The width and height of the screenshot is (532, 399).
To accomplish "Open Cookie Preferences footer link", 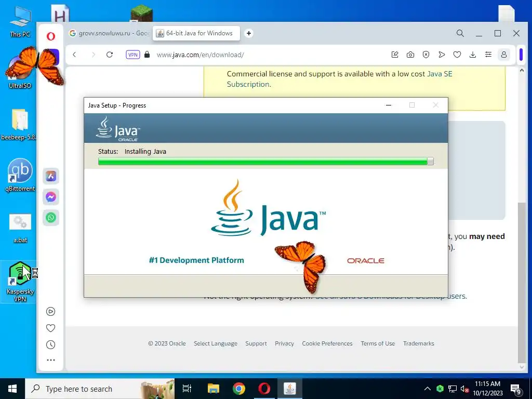I will [x=327, y=343].
